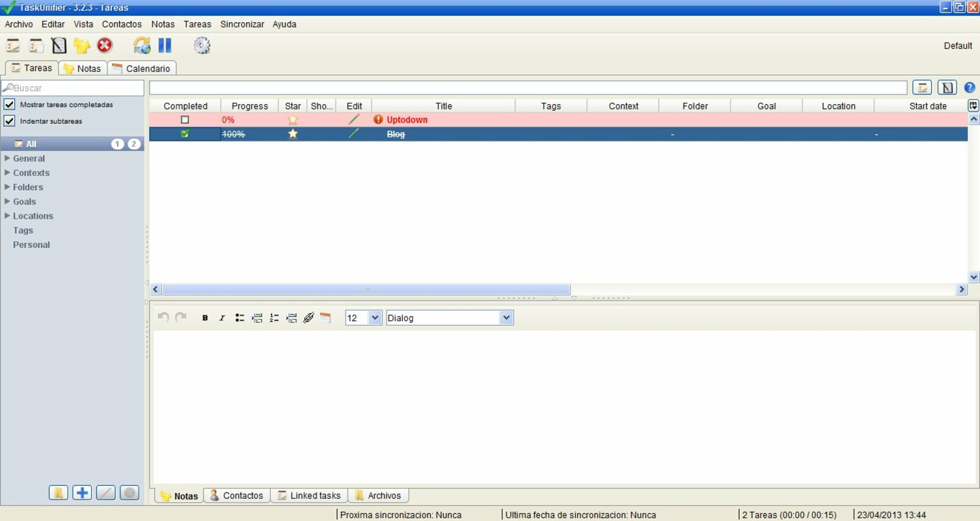Disable Indentar subtareas
Screen dimensions: 980x521
tap(9, 121)
